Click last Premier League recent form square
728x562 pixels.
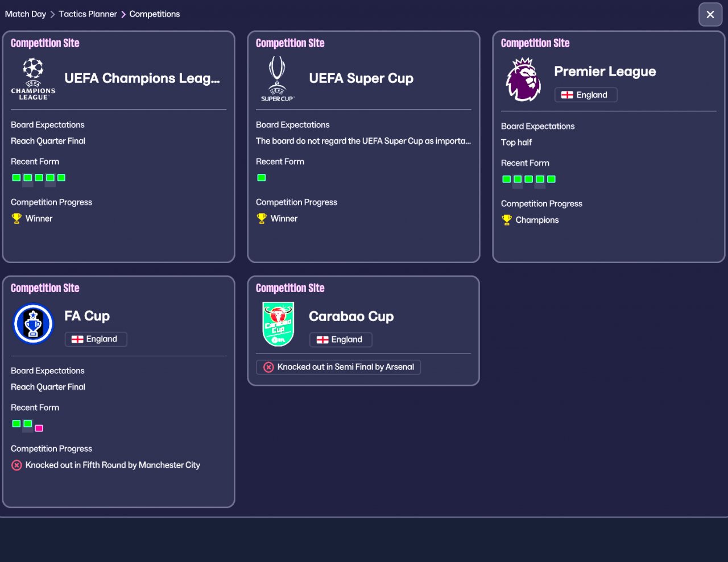(x=551, y=180)
